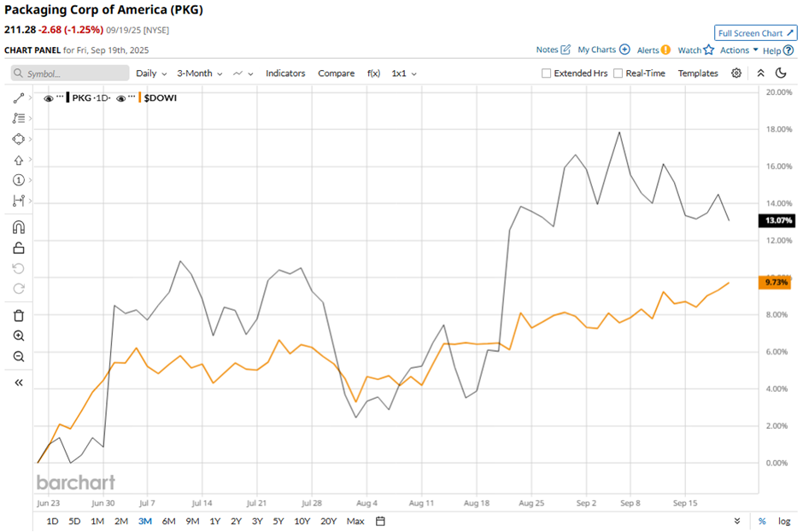The height and width of the screenshot is (532, 803).
Task: Zoom out with the magnifier minus
Action: [x=19, y=356]
